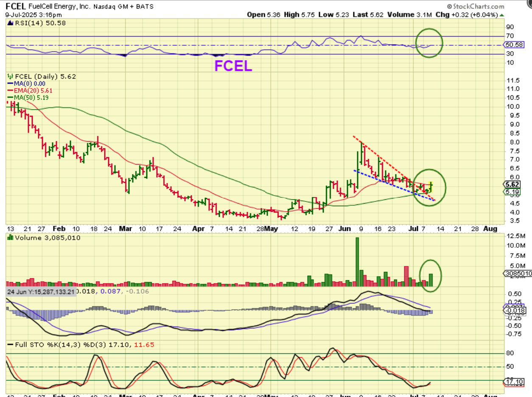Click the RSI legend line icon before RSI(14)
Image resolution: width=532 pixels, height=397 pixels.
[x=10, y=23]
